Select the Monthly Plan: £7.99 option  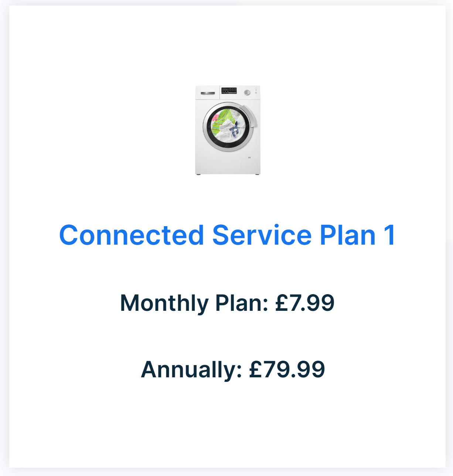tap(227, 303)
